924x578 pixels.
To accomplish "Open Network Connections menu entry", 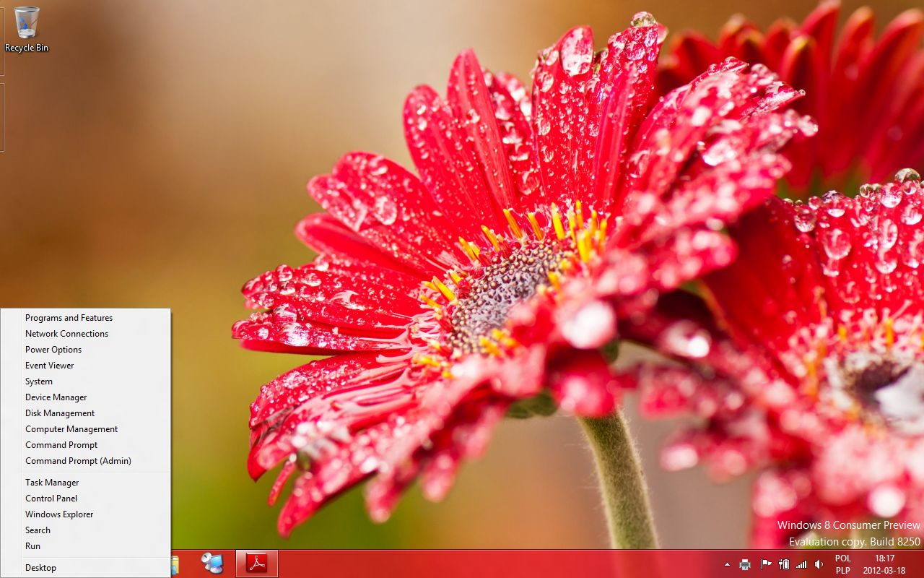I will coord(86,334).
